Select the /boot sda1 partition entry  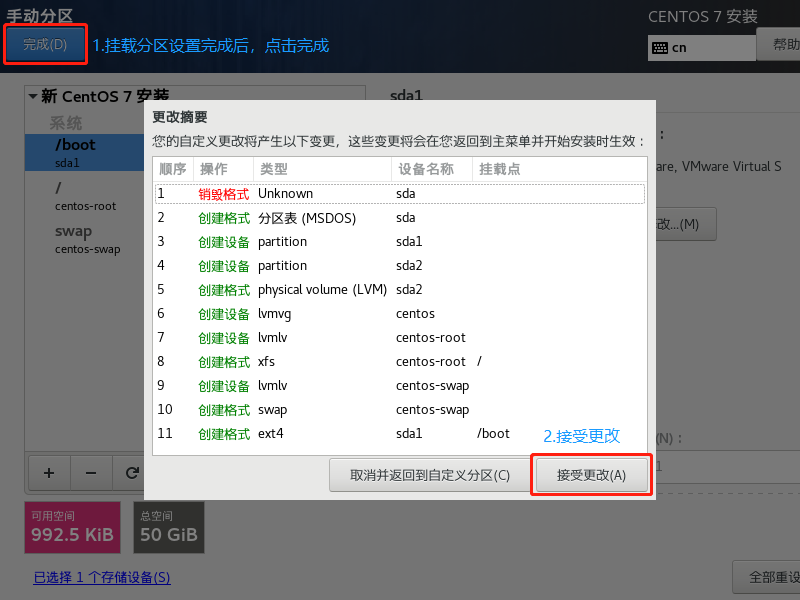85,152
